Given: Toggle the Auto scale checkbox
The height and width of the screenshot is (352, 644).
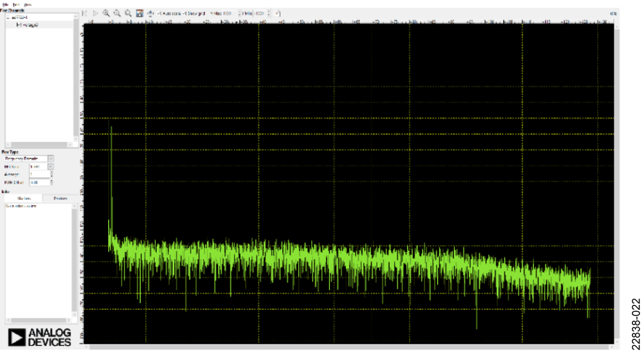Looking at the screenshot, I should pos(158,13).
